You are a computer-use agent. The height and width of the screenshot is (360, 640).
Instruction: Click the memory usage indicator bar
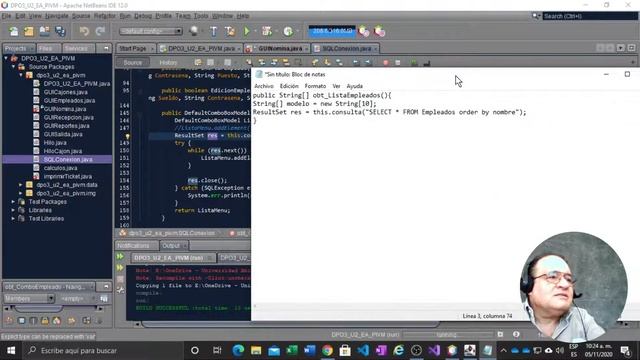(x=332, y=31)
